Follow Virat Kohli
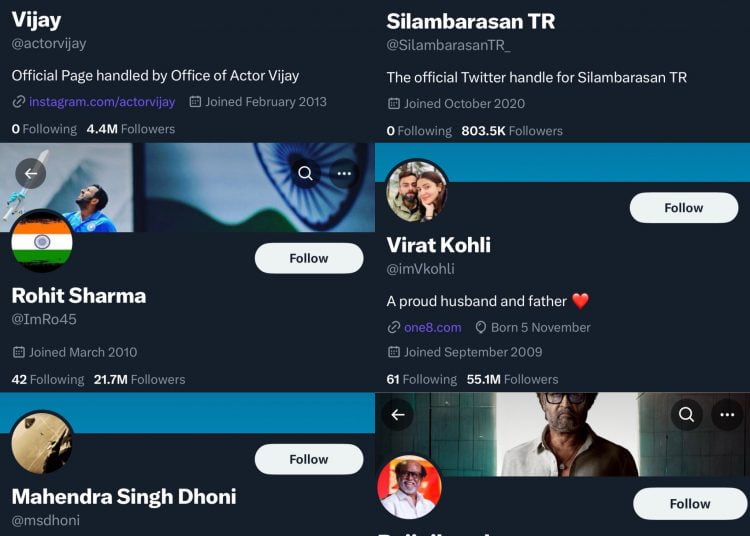Viewport: 750px width, 536px height. click(x=684, y=208)
